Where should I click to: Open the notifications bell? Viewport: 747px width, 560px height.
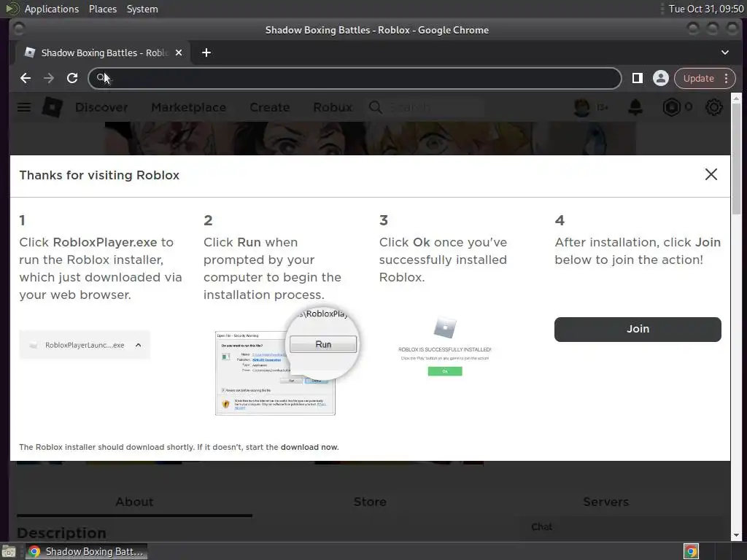(635, 108)
